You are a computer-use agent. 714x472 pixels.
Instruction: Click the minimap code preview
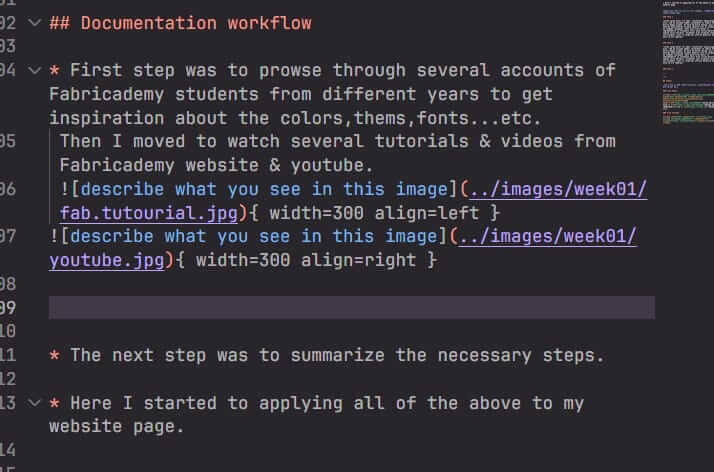684,60
